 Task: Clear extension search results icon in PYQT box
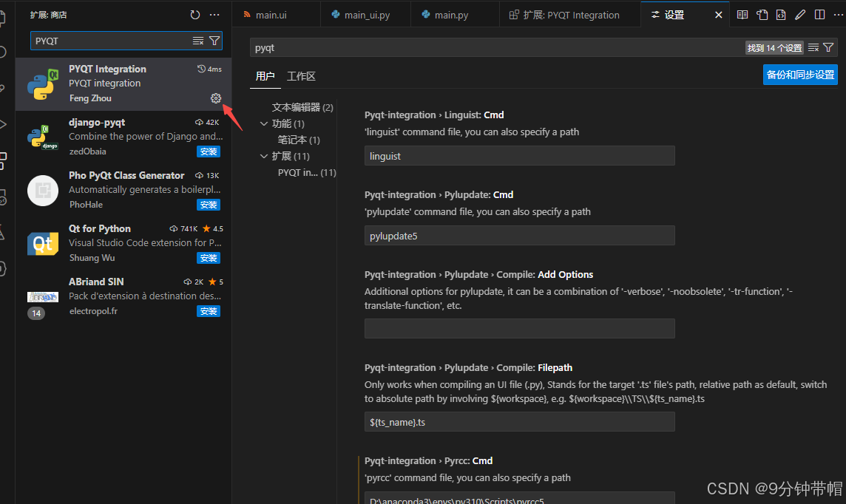tap(198, 41)
